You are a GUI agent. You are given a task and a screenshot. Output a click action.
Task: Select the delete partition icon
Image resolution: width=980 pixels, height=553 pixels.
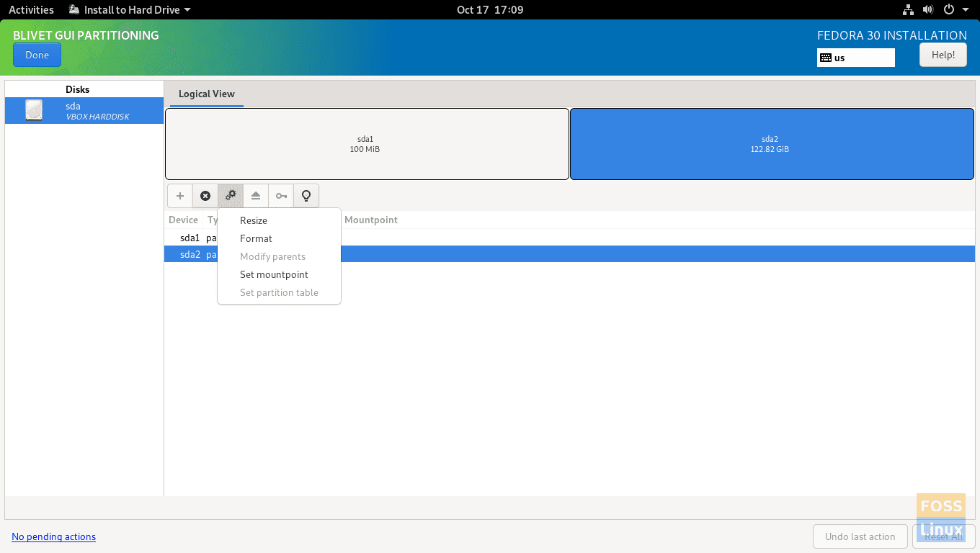click(x=205, y=195)
